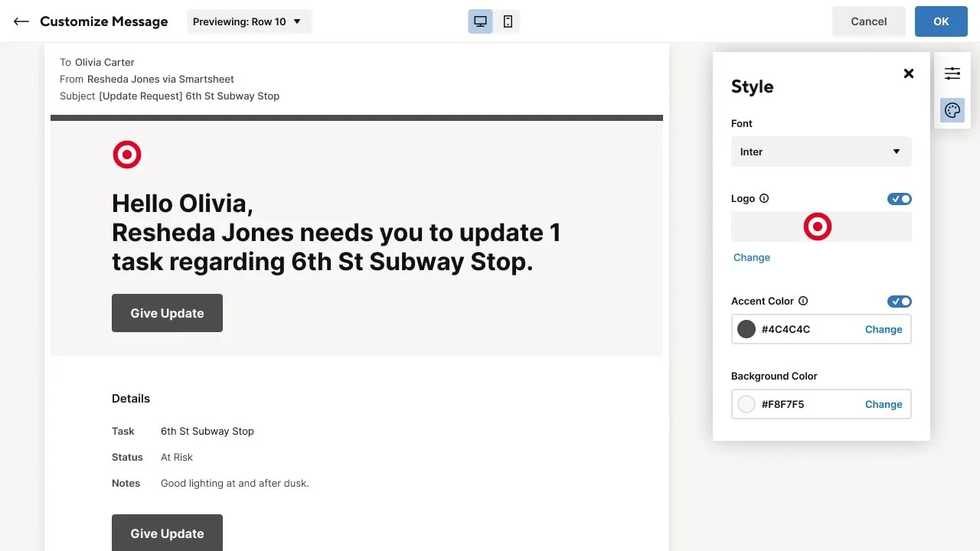Select the Style palette icon

tap(952, 110)
